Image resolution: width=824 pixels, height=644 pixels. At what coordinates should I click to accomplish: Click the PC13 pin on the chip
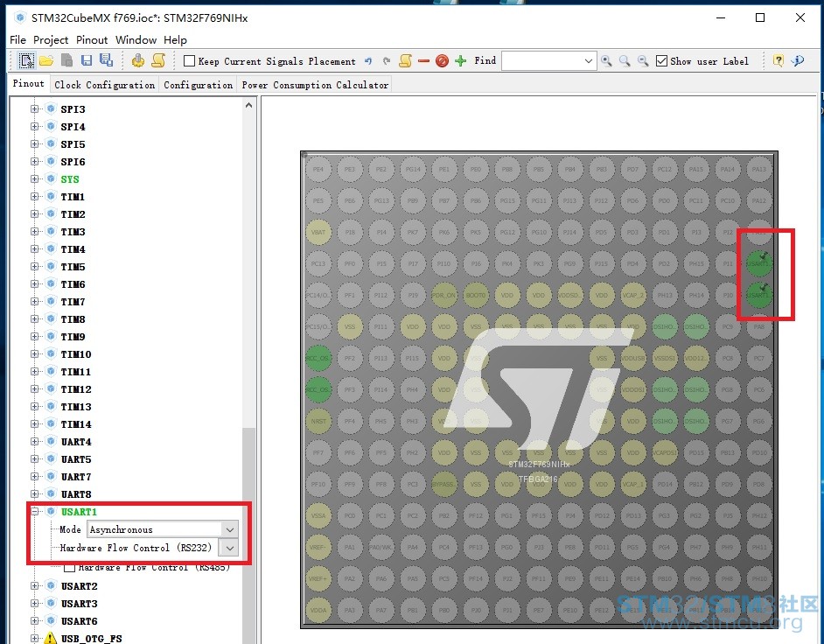tap(318, 263)
